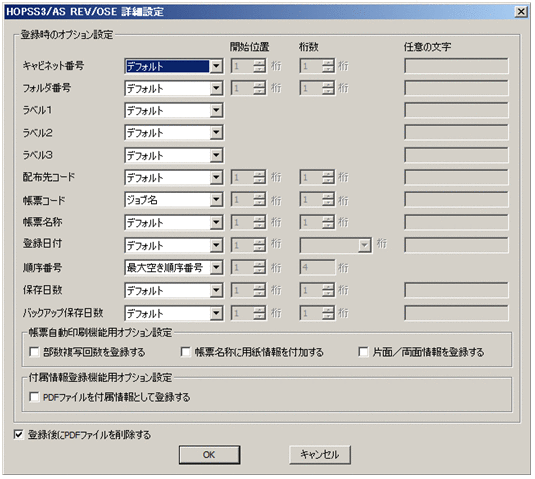Click キャビネット番号 任意の文字 text field
535x479 pixels.
456,66
